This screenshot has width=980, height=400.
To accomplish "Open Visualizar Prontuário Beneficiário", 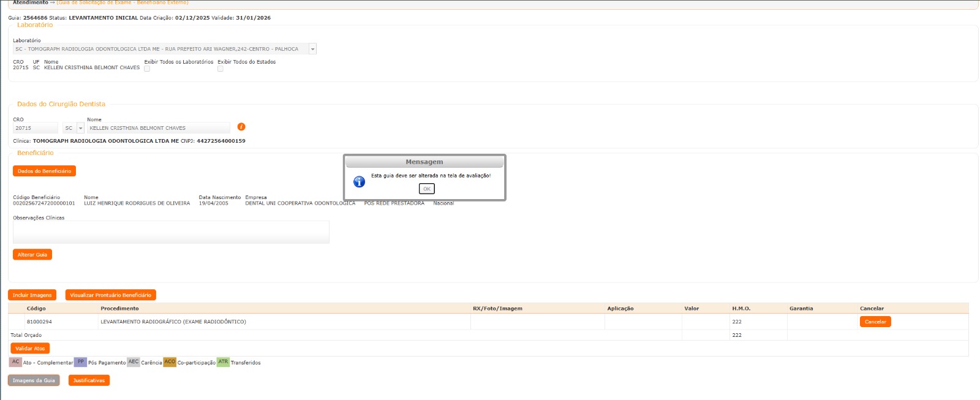I will (111, 295).
